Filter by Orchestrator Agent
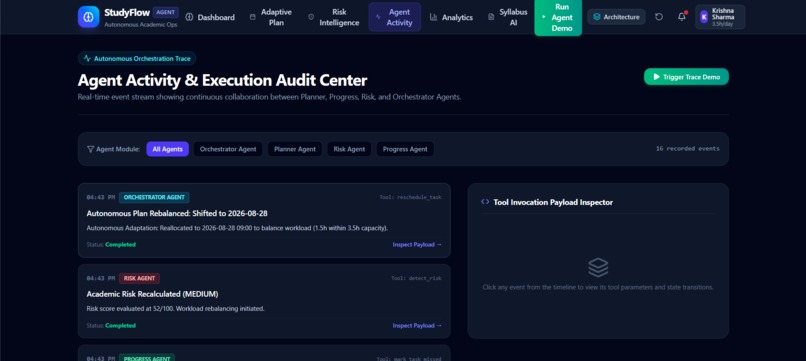This screenshot has height=361, width=806. pos(228,149)
